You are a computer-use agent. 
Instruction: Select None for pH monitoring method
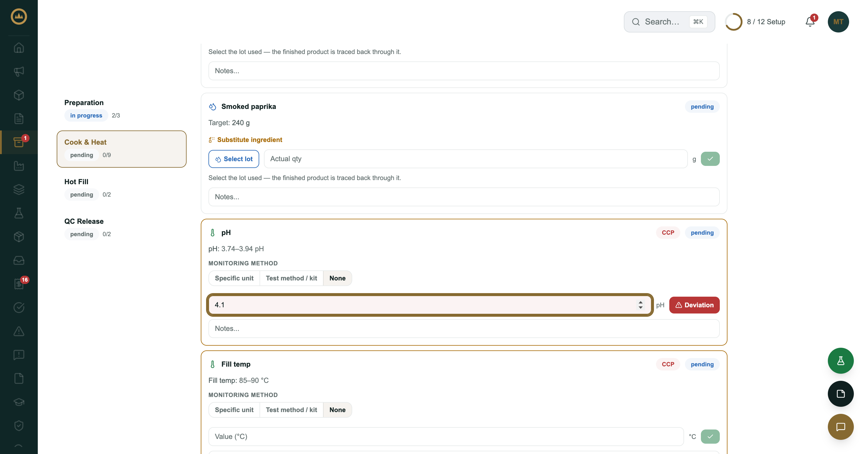pyautogui.click(x=337, y=278)
